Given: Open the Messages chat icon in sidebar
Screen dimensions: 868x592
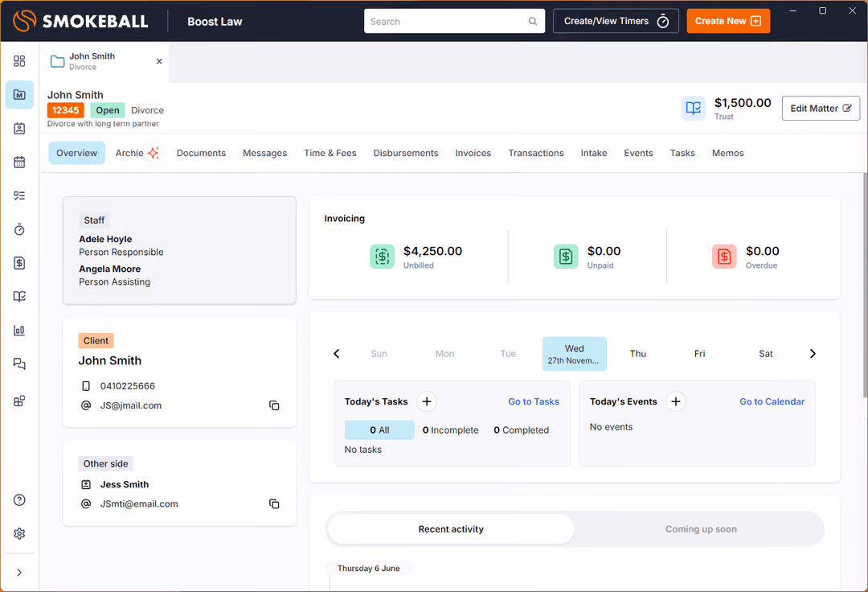Looking at the screenshot, I should click(19, 364).
